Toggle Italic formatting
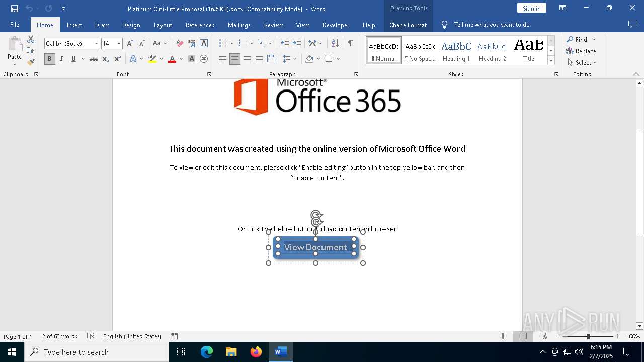Image resolution: width=644 pixels, height=362 pixels. (61, 59)
